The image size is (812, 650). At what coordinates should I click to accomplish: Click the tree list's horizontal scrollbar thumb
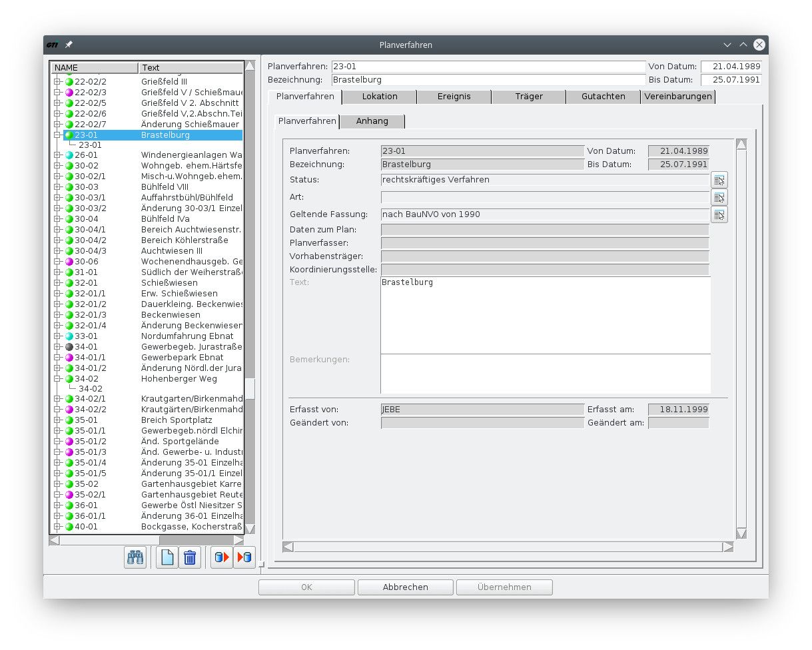109,540
